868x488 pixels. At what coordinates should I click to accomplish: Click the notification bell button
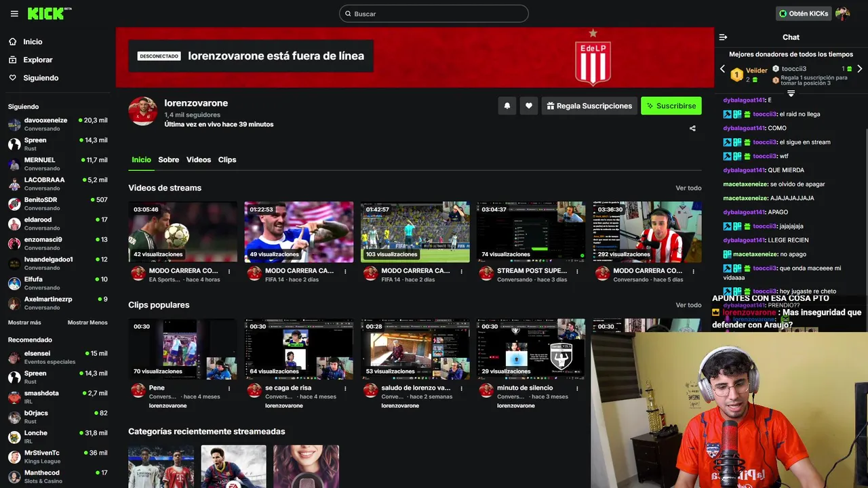pyautogui.click(x=507, y=106)
